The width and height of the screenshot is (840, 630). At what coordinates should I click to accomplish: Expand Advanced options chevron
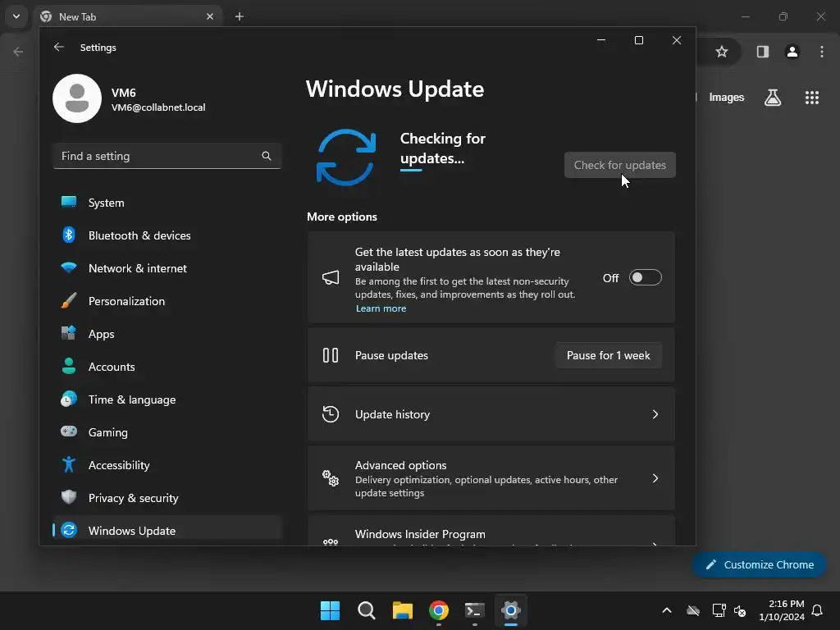click(655, 478)
